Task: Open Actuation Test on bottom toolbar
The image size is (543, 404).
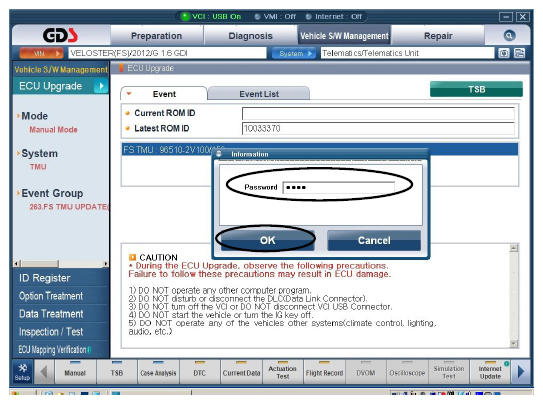Action: 283,372
